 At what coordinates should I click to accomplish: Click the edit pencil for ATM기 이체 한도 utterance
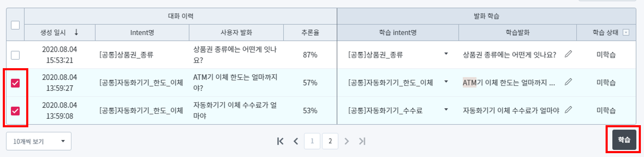tap(568, 82)
